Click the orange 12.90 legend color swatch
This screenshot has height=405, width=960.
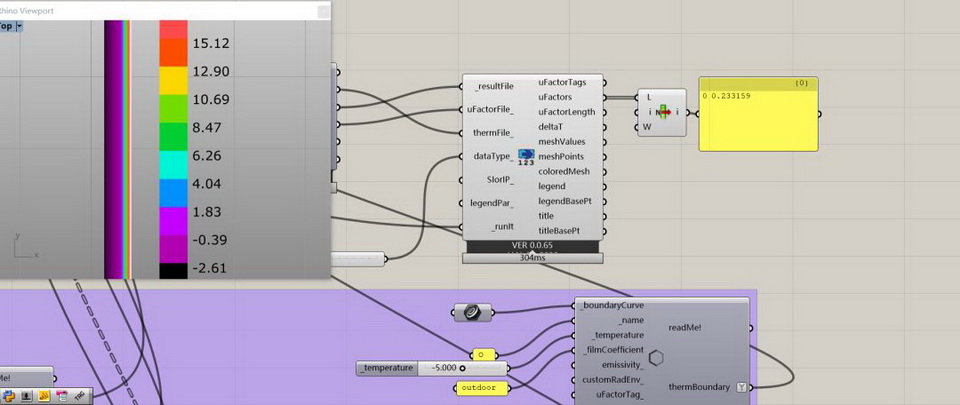click(x=173, y=72)
